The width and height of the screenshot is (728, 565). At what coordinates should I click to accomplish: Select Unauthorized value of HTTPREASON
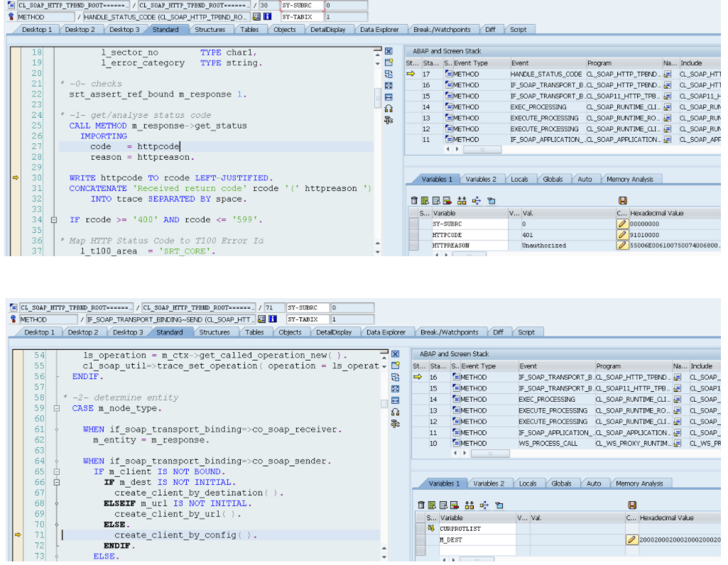point(543,246)
